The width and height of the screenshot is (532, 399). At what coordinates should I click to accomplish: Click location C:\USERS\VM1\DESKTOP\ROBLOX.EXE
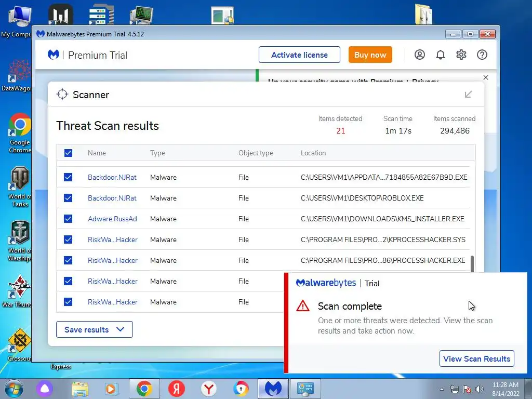(362, 198)
